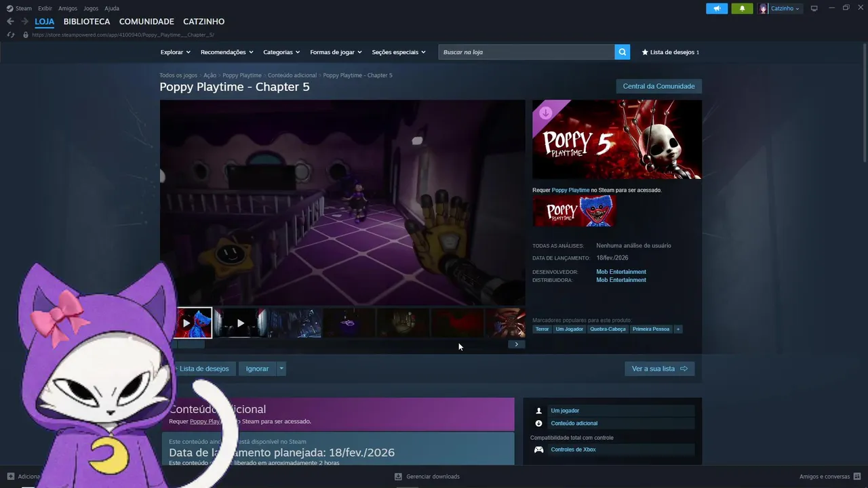The width and height of the screenshot is (868, 488).
Task: Click the Buscar na loja search field
Action: point(526,52)
